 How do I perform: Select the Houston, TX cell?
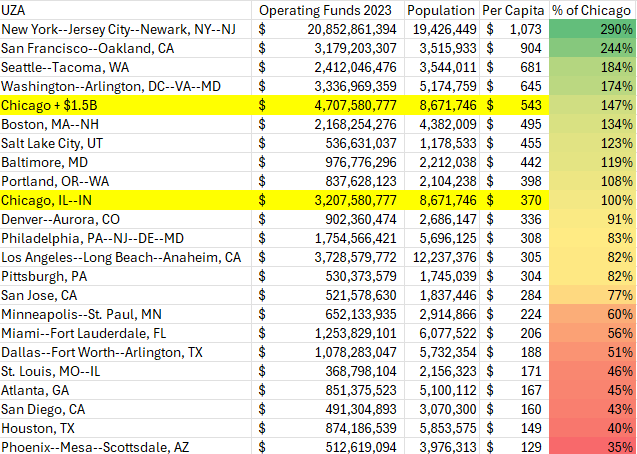[x=126, y=428]
